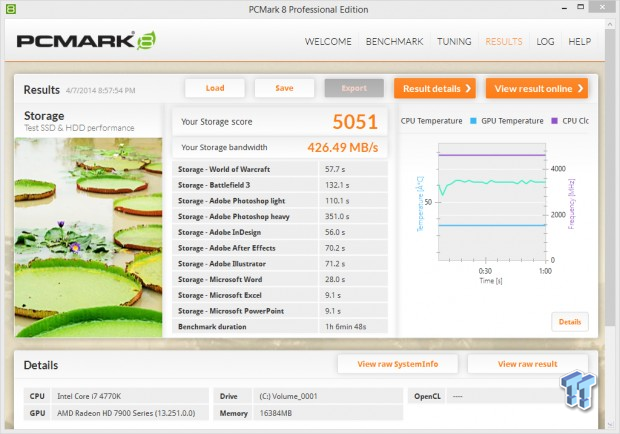
Task: Switch to the BENCHMARK tab
Action: pos(394,42)
